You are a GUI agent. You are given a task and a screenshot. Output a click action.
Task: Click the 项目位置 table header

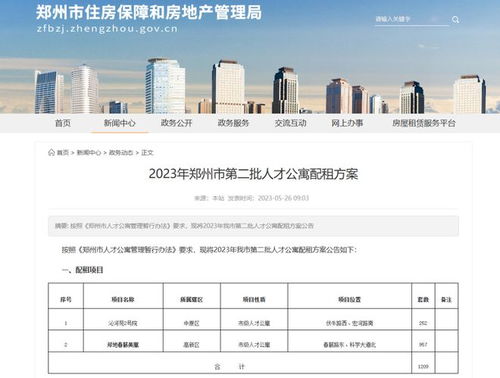[349, 300]
